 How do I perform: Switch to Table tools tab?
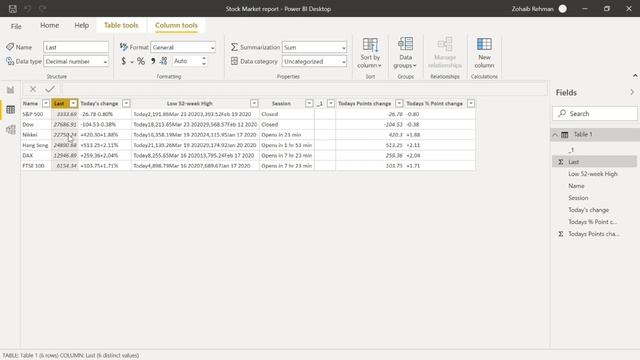(121, 25)
